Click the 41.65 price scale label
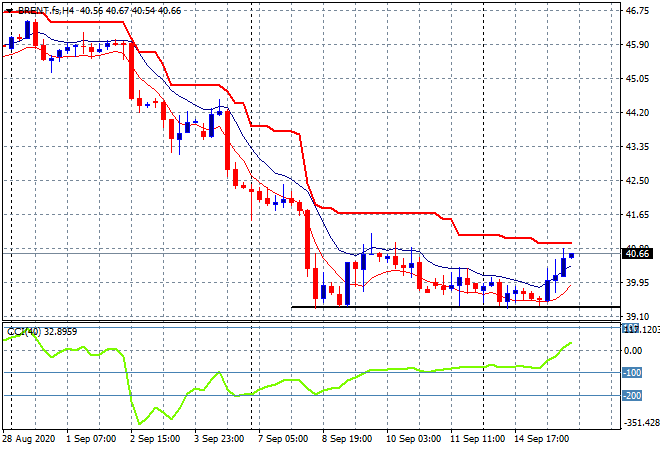This screenshot has height=450, width=660. click(x=638, y=215)
